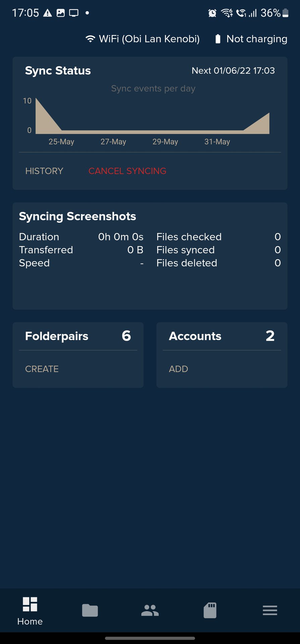Open the SD card file manager icon

pos(210,610)
